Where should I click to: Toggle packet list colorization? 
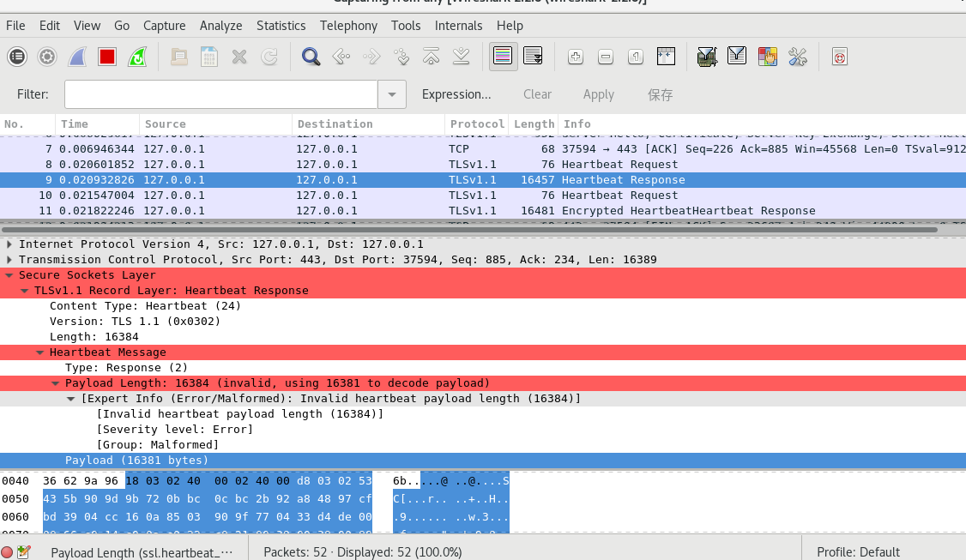pos(504,57)
